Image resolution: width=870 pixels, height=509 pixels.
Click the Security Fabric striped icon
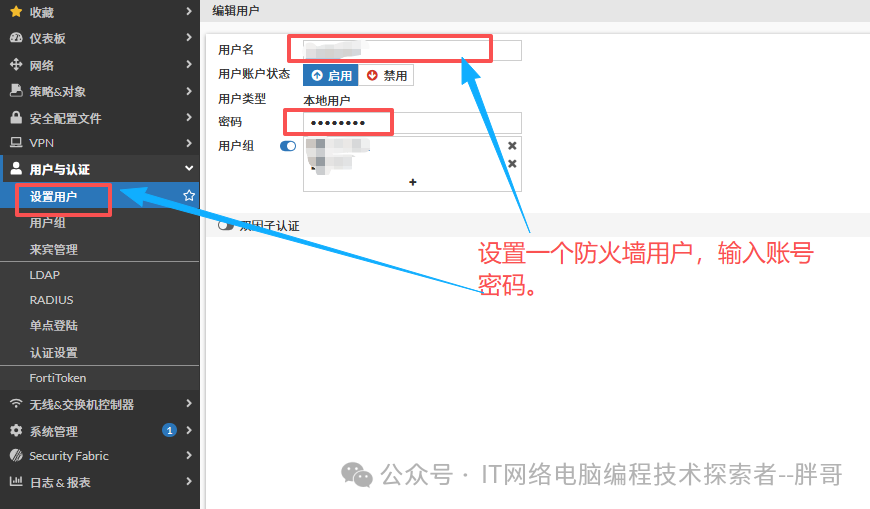click(16, 455)
